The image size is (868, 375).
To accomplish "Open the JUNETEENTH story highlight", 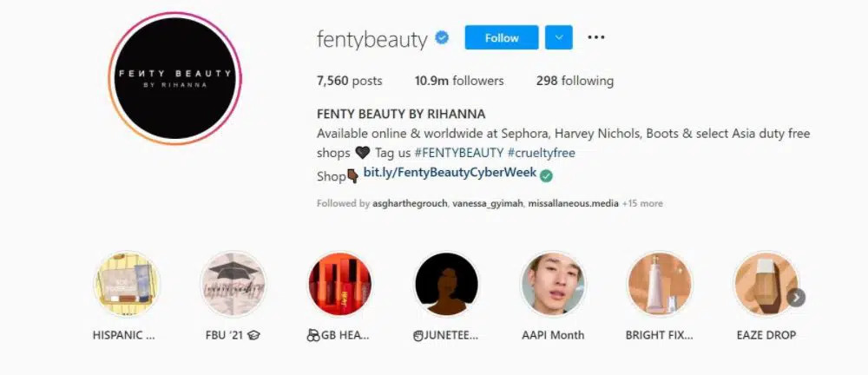I will 446,285.
